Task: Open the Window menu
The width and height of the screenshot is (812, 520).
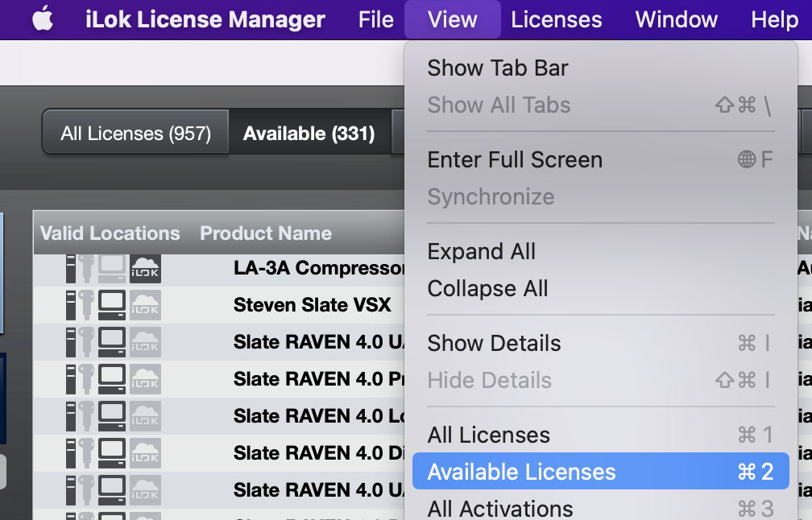Action: click(x=677, y=19)
